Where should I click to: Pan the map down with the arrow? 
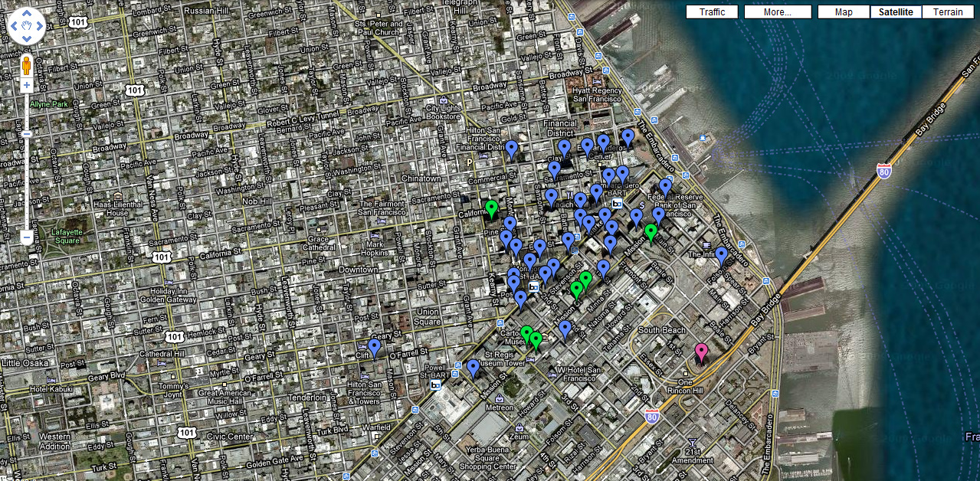[x=27, y=38]
